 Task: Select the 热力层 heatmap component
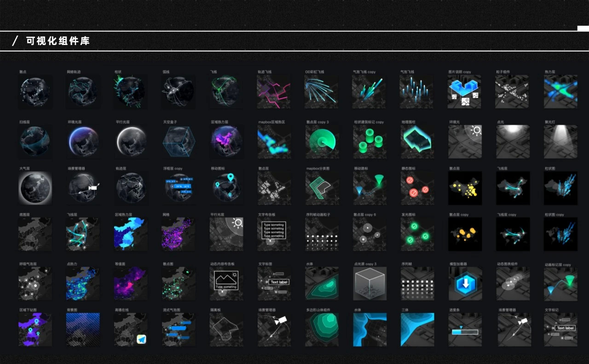coord(560,92)
